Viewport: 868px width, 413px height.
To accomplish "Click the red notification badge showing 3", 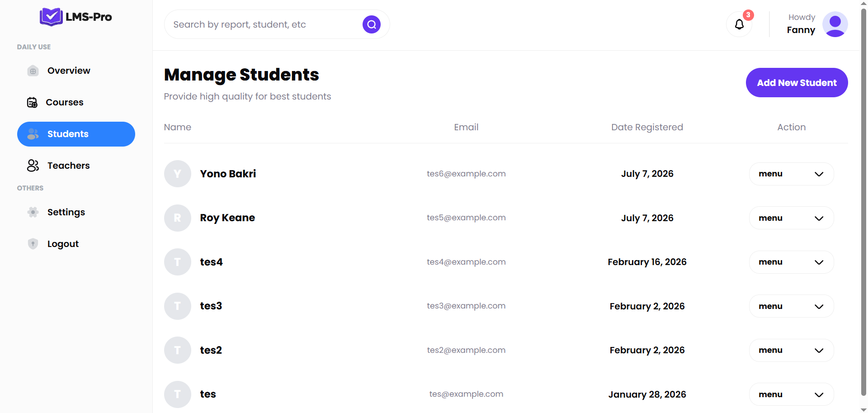I will pyautogui.click(x=748, y=15).
